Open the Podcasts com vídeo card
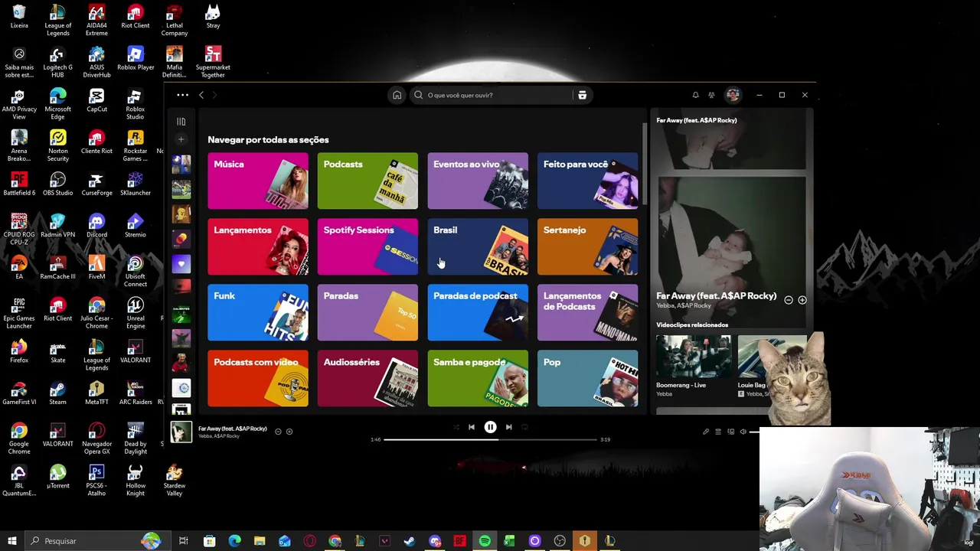 click(258, 378)
